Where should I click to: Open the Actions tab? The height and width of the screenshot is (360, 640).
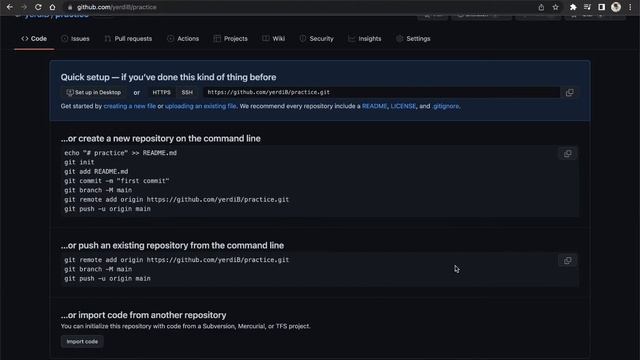183,39
